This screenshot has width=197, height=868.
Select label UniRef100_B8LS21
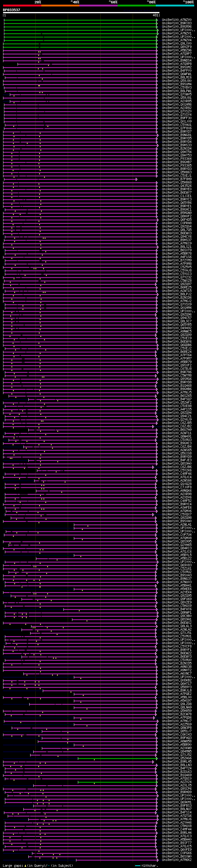176,247
